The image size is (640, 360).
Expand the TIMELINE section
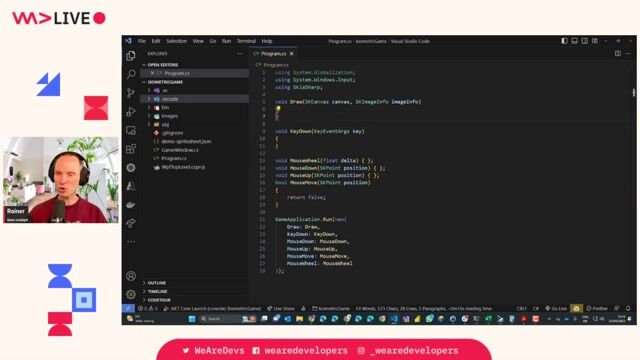195,291
